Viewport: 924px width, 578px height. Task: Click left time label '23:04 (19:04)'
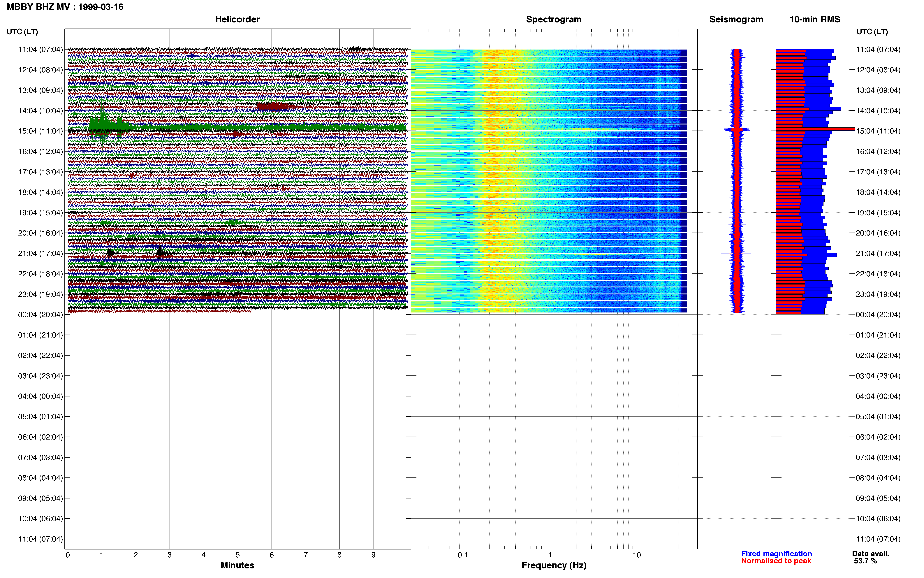41,294
